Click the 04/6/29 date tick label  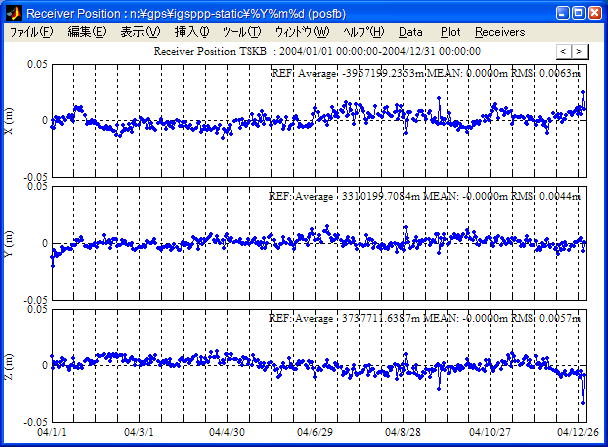314,433
